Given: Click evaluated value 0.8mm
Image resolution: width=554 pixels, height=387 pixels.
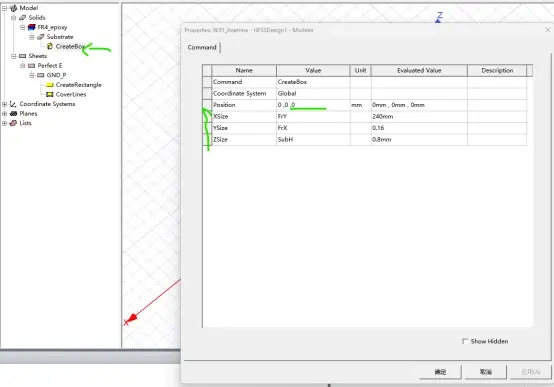Looking at the screenshot, I should point(419,140).
